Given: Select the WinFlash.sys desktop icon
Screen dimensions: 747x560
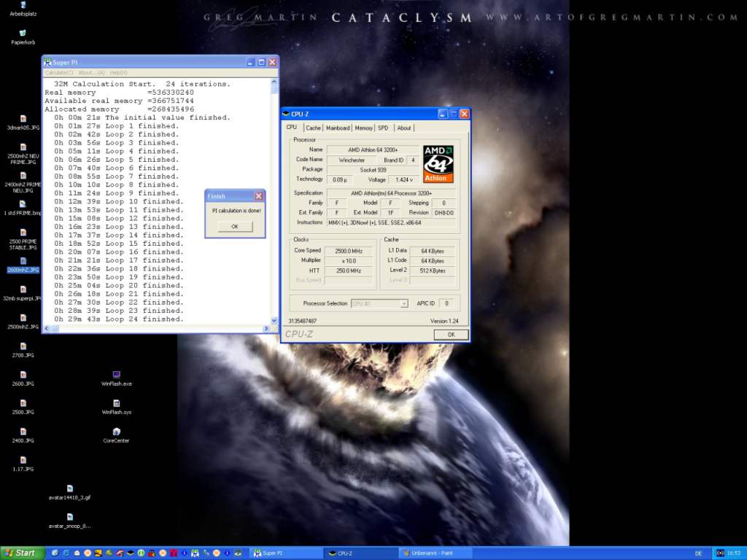Looking at the screenshot, I should [x=116, y=407].
